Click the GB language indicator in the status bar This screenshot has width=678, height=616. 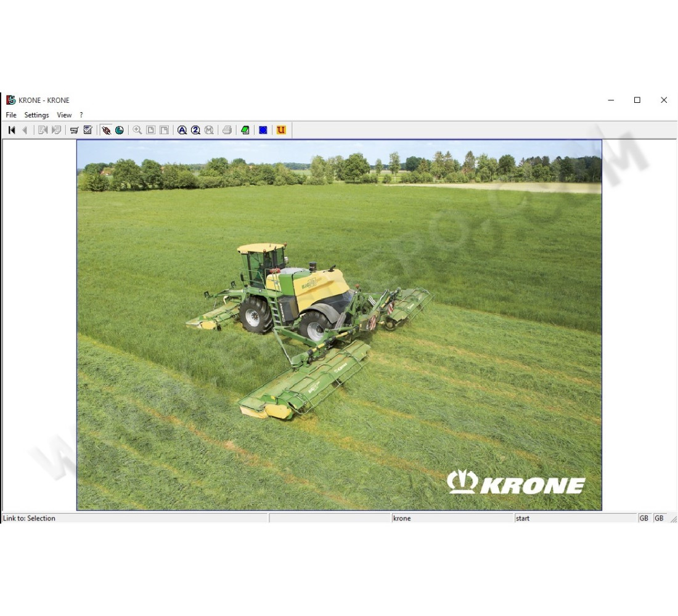tap(643, 518)
